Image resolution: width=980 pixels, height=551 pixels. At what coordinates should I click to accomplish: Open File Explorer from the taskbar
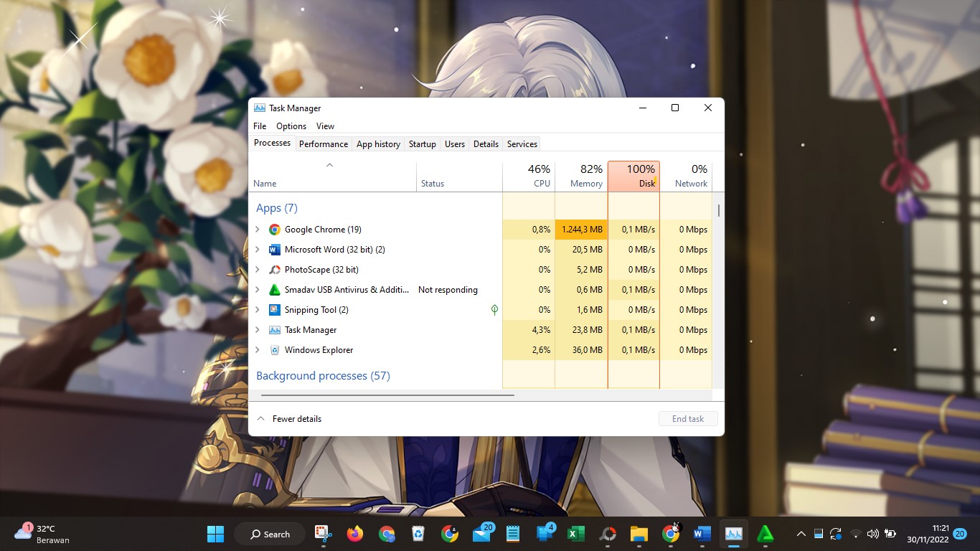639,534
